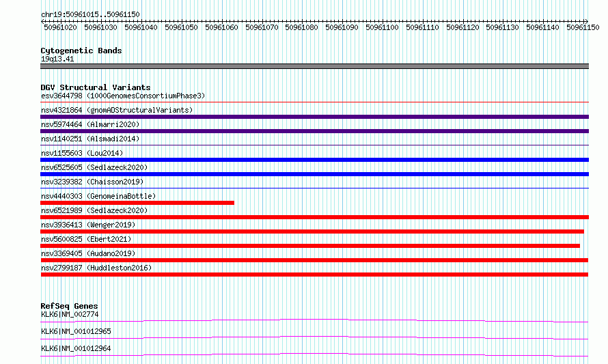Click the nsv6521989 (Sedlazeck2020) label
Viewport: 608px width, 364px height.
coord(94,210)
